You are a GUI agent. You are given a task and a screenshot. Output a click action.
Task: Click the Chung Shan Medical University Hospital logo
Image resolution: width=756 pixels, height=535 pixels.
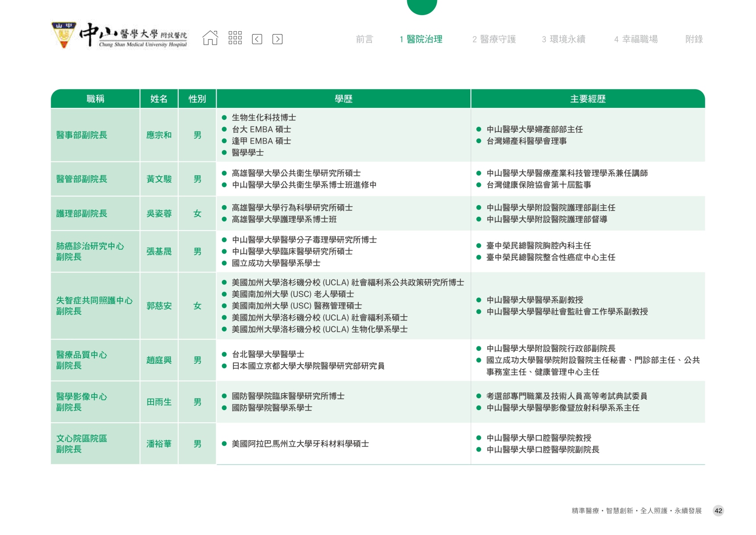(x=120, y=35)
